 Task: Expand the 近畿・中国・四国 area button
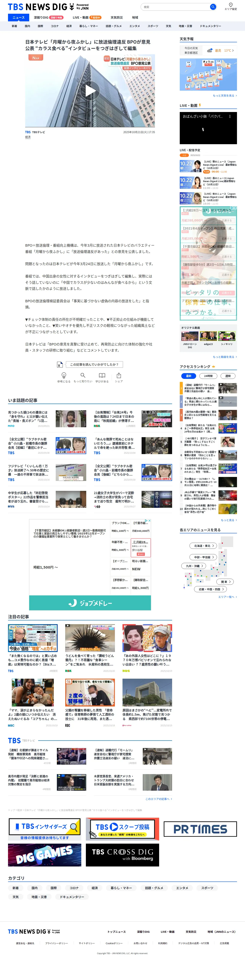click(210, 589)
